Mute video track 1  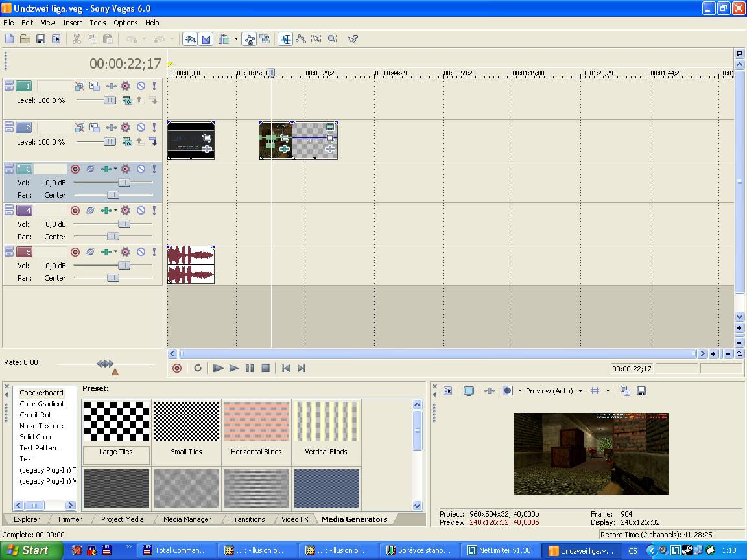point(141,86)
